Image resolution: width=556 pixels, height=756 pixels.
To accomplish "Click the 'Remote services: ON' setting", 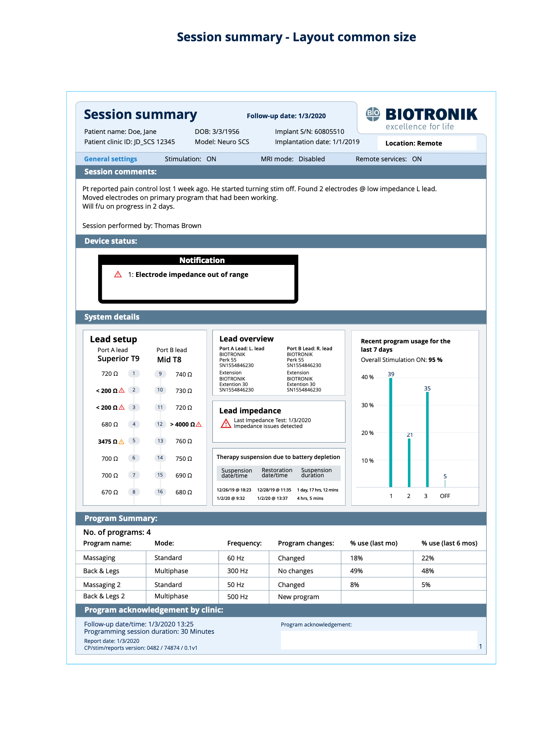I will (x=389, y=159).
